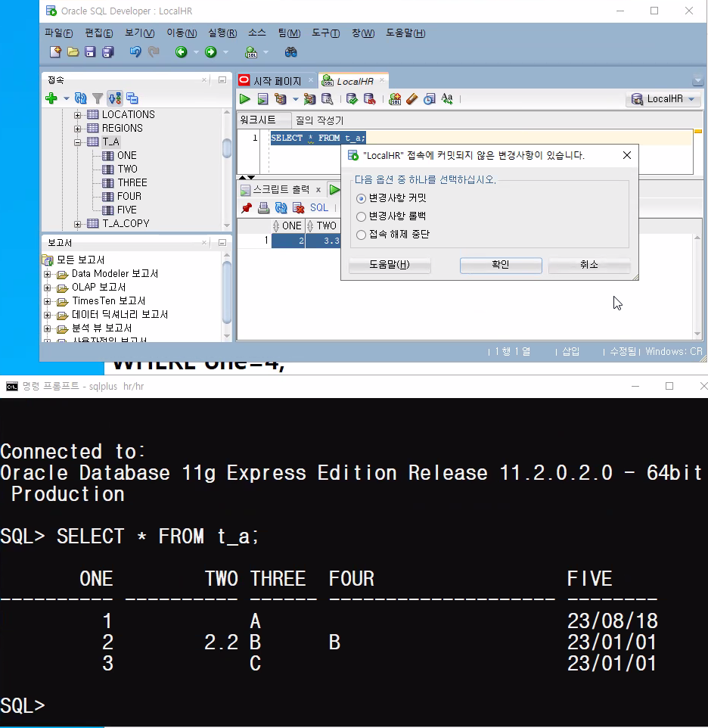Expand the Data Modeler 보고서 folder
This screenshot has width=708, height=728.
[48, 275]
